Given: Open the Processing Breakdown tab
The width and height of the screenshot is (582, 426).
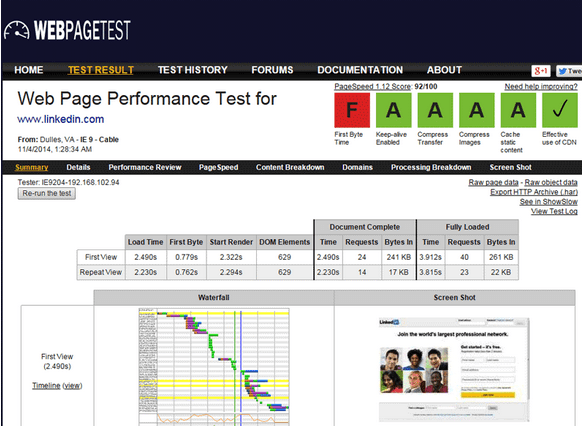Looking at the screenshot, I should [431, 167].
